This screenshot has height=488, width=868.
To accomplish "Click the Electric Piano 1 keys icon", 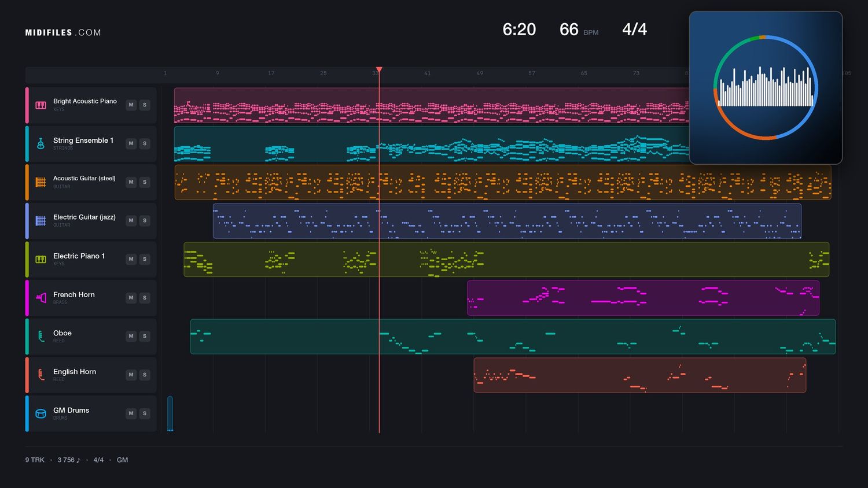I will pos(41,259).
